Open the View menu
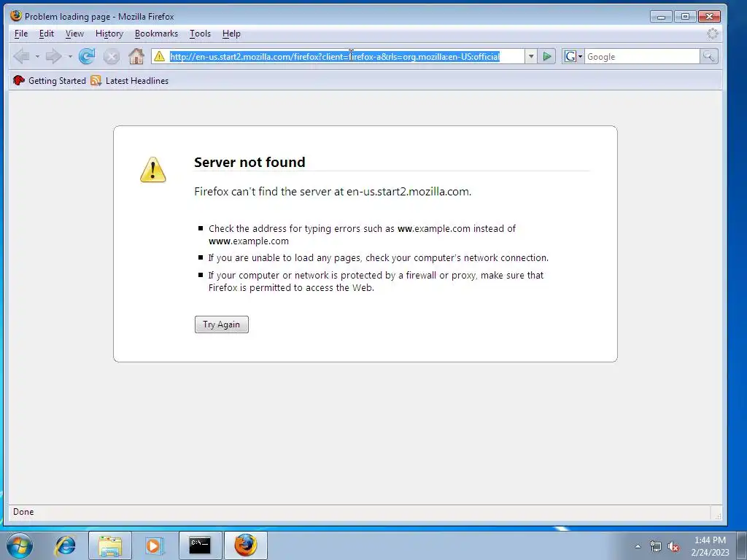 tap(74, 34)
